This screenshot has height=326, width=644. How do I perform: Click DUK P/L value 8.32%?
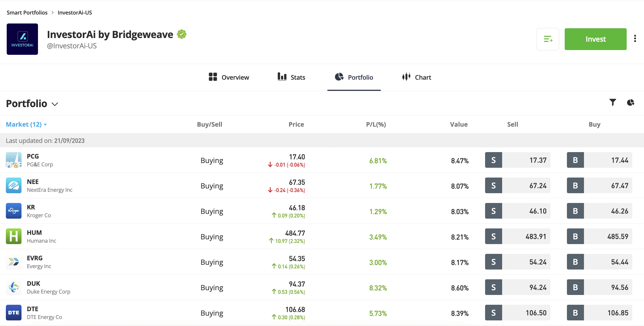pos(378,288)
